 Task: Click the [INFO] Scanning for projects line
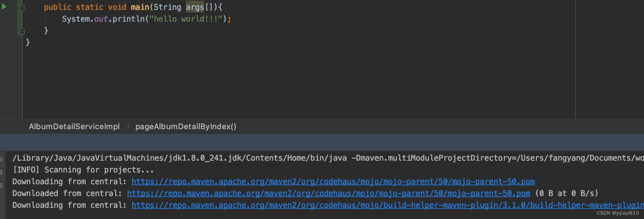83,170
